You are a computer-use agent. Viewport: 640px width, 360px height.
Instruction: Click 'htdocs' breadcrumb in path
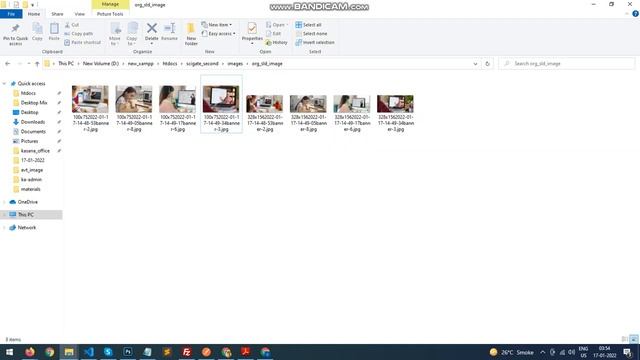170,64
